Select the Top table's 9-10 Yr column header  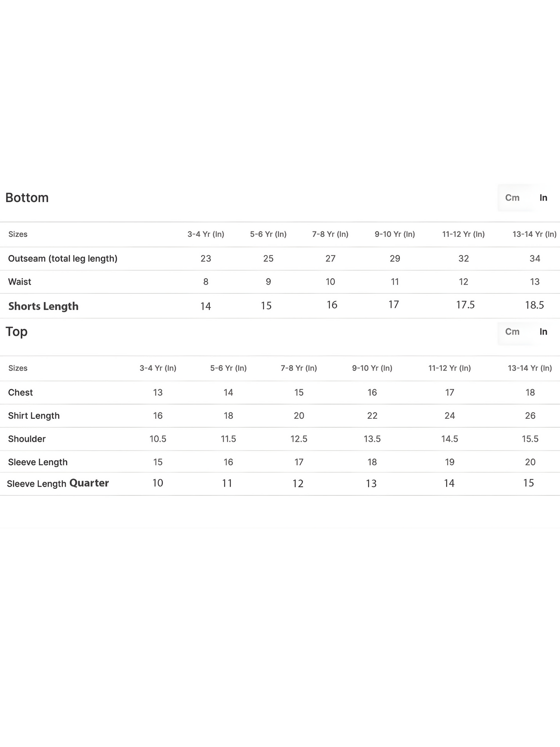372,368
